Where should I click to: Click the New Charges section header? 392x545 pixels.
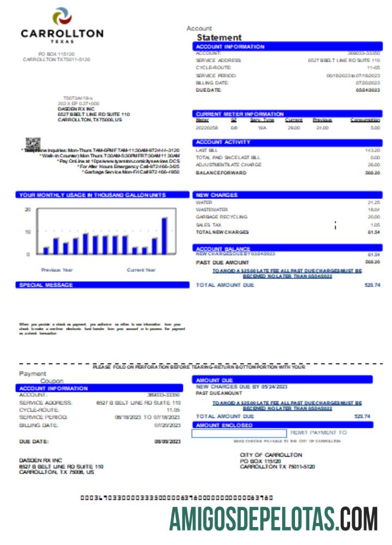point(287,195)
